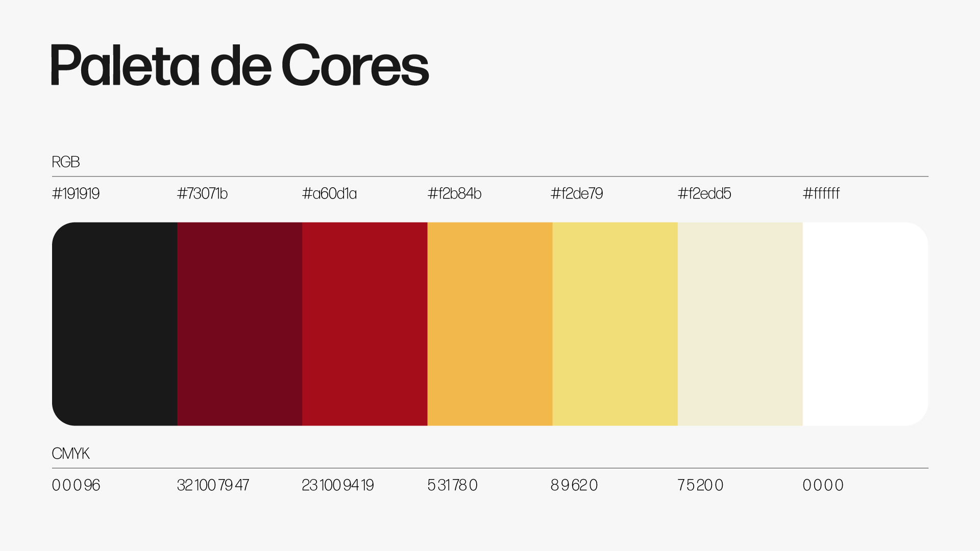Click the RGB section label
This screenshot has height=551, width=980.
[x=66, y=162]
